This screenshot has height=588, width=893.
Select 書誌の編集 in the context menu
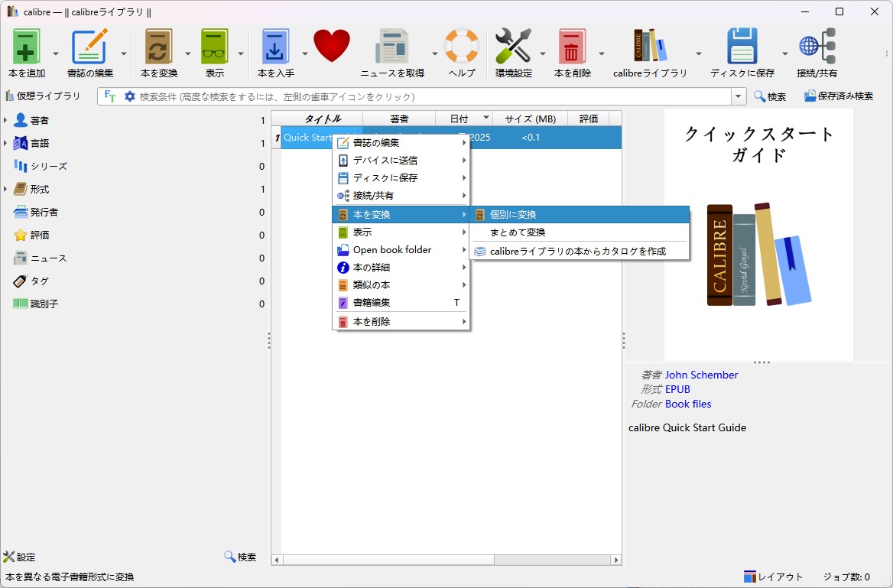click(x=401, y=143)
